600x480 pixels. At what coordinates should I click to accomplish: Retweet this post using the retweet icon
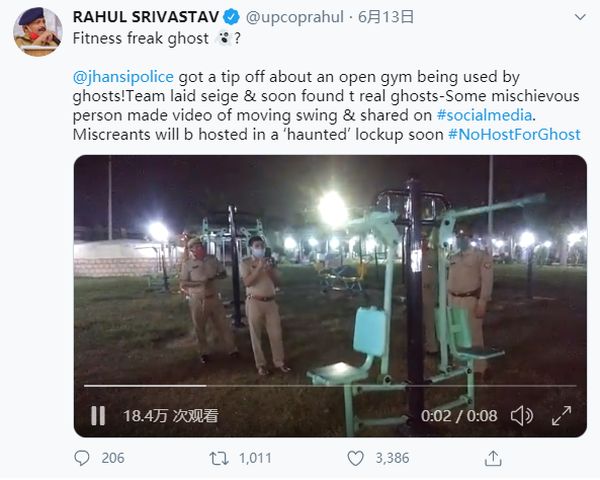tap(219, 458)
